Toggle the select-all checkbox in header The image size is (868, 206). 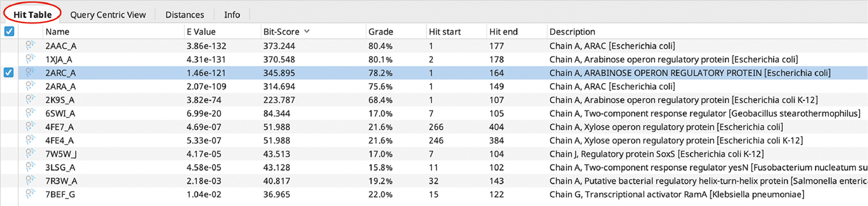[9, 31]
